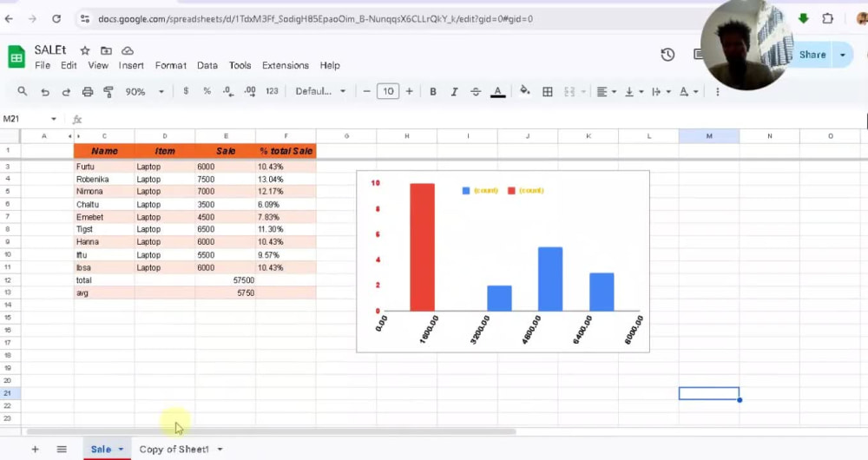This screenshot has height=460, width=868.
Task: Select cell with total 57500
Action: pyautogui.click(x=226, y=280)
